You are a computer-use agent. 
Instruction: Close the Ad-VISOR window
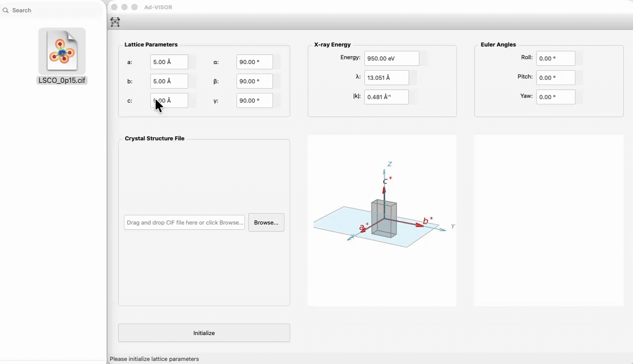coord(115,7)
